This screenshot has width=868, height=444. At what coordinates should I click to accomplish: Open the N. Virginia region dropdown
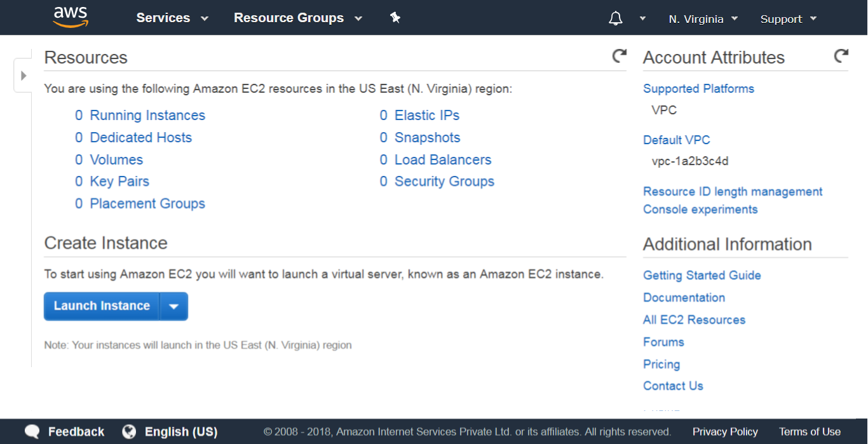pos(703,19)
